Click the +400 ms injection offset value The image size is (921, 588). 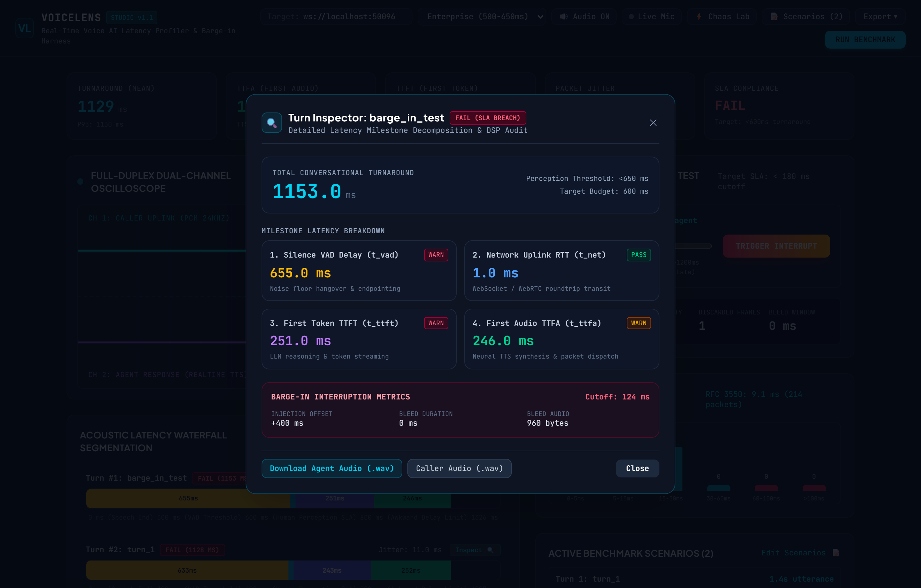[x=287, y=423]
